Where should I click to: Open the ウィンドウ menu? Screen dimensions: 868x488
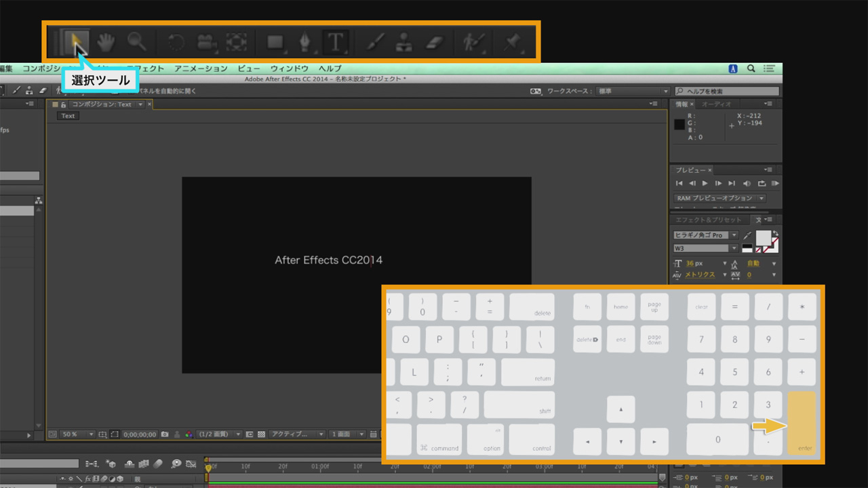coord(290,68)
